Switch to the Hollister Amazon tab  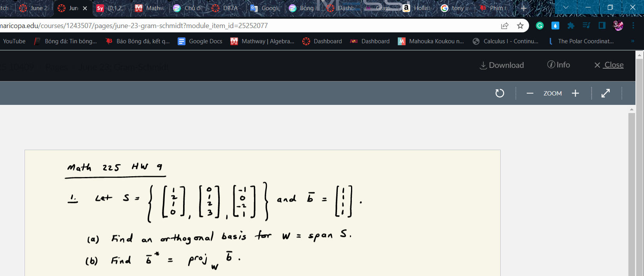tap(418, 8)
